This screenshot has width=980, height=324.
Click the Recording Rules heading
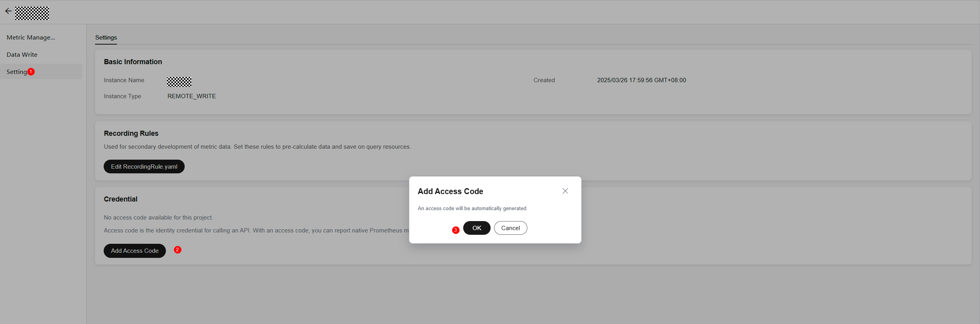(131, 133)
